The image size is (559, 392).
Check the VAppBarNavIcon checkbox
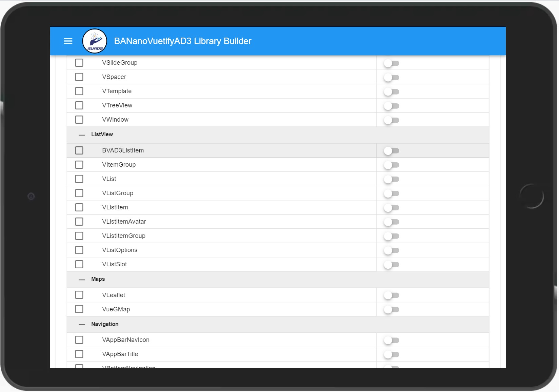pyautogui.click(x=79, y=339)
